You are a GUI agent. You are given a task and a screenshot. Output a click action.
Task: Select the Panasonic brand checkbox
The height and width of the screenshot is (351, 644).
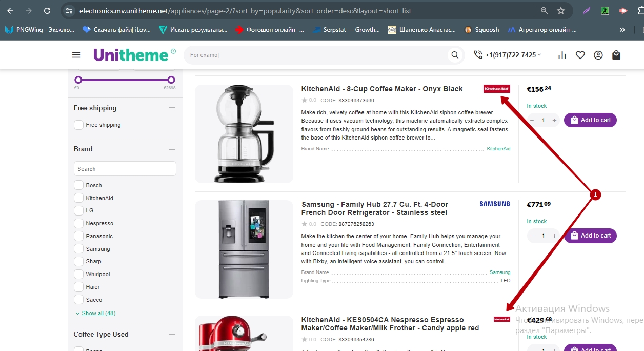coord(78,236)
